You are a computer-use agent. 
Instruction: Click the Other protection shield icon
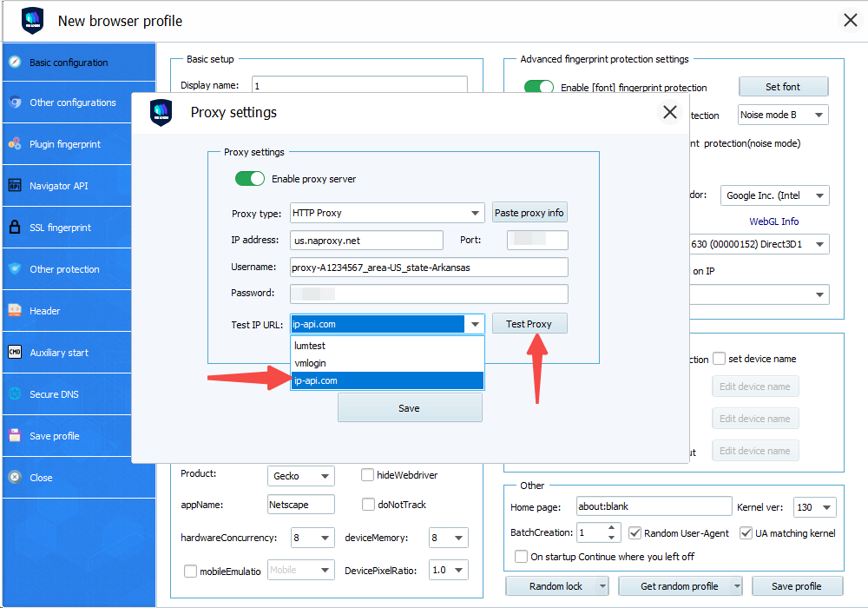coord(15,269)
